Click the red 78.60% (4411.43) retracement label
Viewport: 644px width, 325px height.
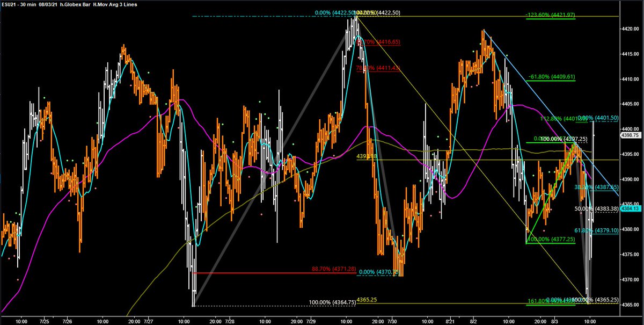[378, 68]
